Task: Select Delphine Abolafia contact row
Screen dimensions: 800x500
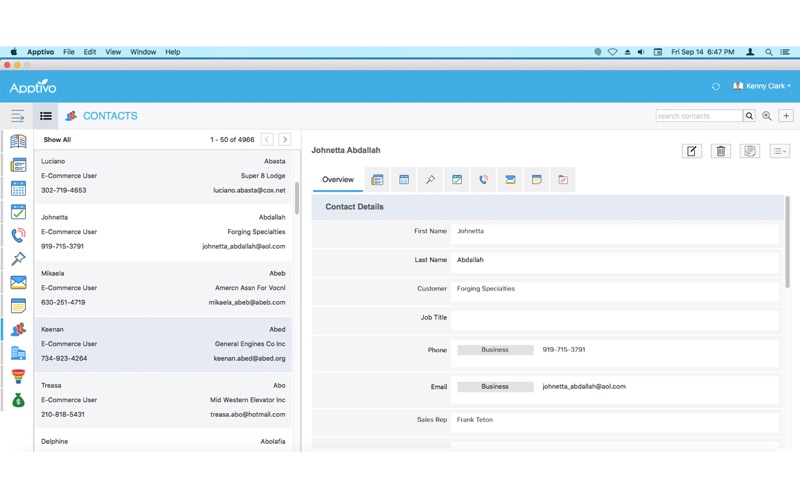Action: pyautogui.click(x=163, y=441)
